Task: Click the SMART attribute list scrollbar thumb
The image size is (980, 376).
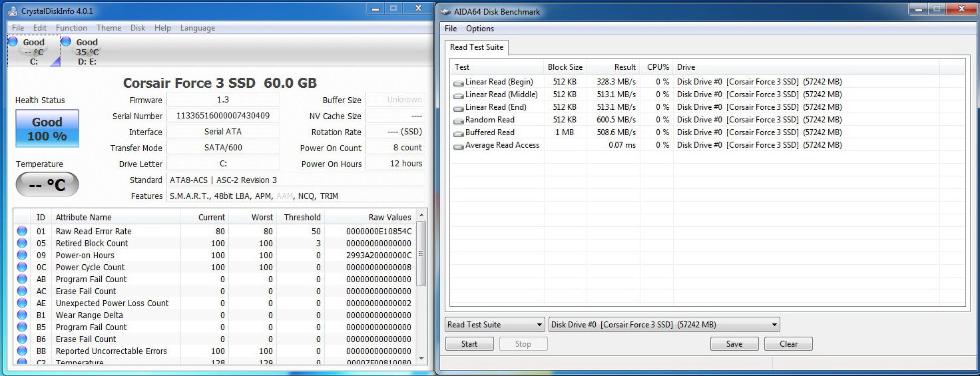Action: [x=421, y=254]
